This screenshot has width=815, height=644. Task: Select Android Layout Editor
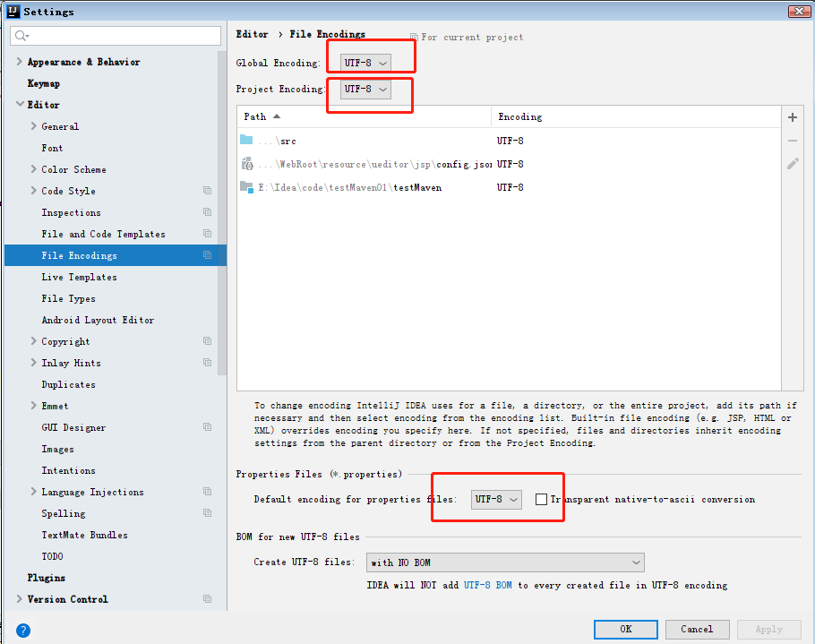pyautogui.click(x=98, y=320)
